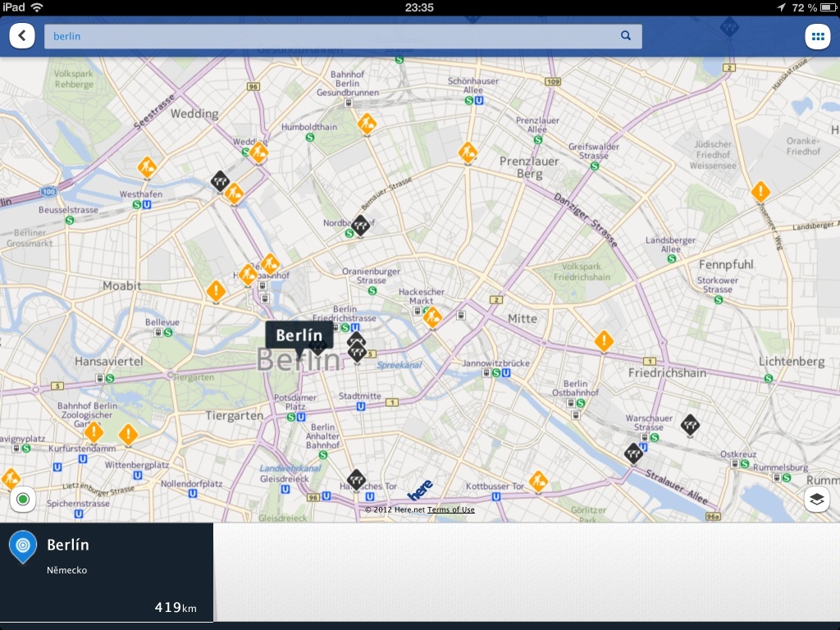
Task: Center the map on current location
Action: [x=23, y=497]
